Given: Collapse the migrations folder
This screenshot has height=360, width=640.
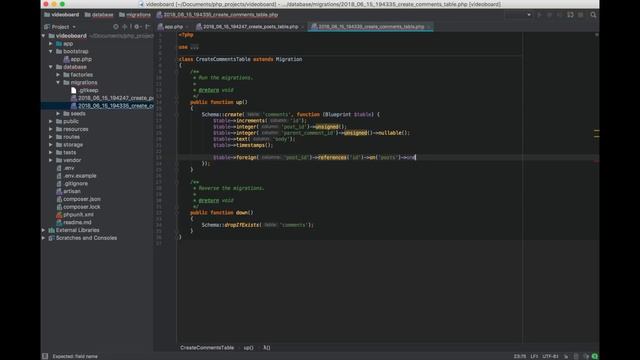Looking at the screenshot, I should click(x=58, y=82).
